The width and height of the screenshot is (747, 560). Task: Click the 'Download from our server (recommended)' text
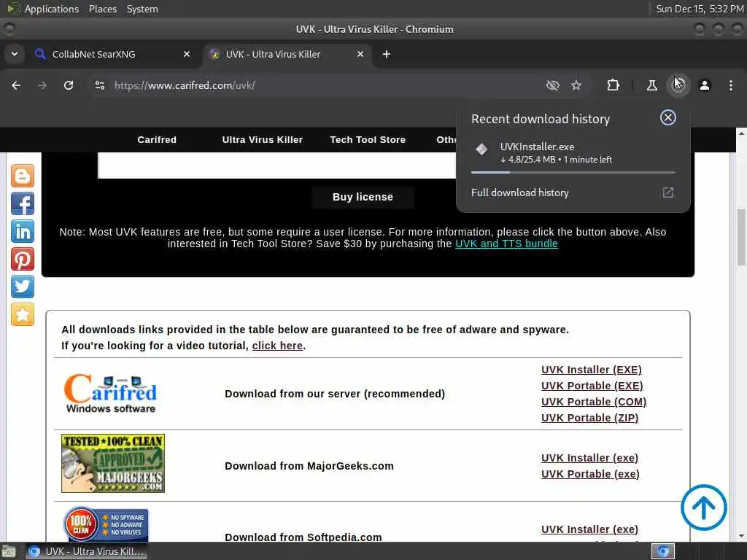[x=335, y=394]
